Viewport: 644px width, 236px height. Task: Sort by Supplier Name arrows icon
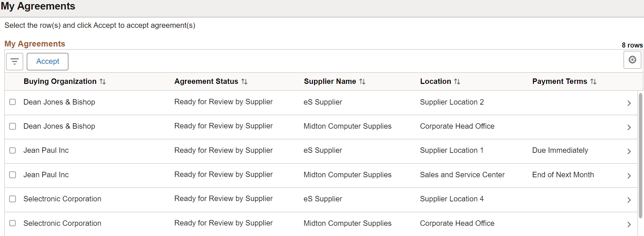pyautogui.click(x=362, y=81)
